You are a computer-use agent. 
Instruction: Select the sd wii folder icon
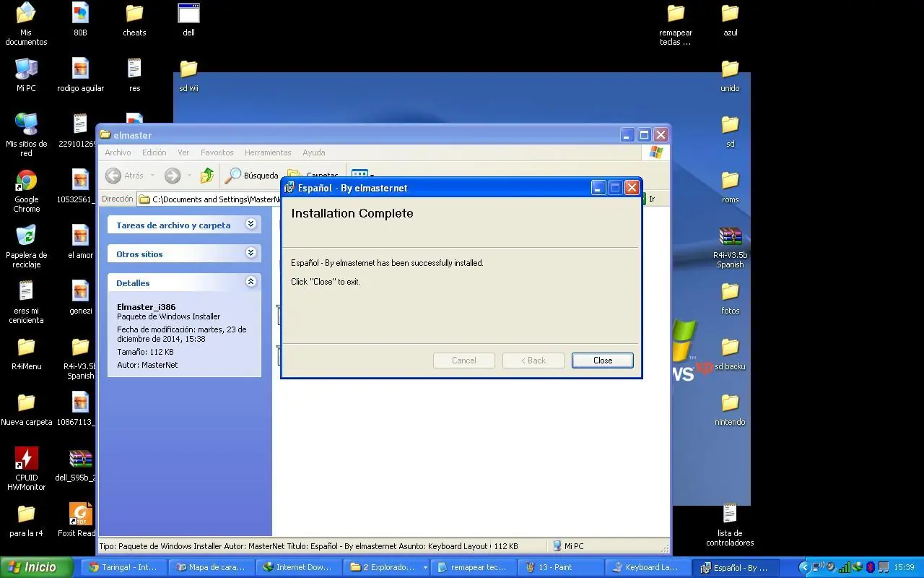pos(188,75)
